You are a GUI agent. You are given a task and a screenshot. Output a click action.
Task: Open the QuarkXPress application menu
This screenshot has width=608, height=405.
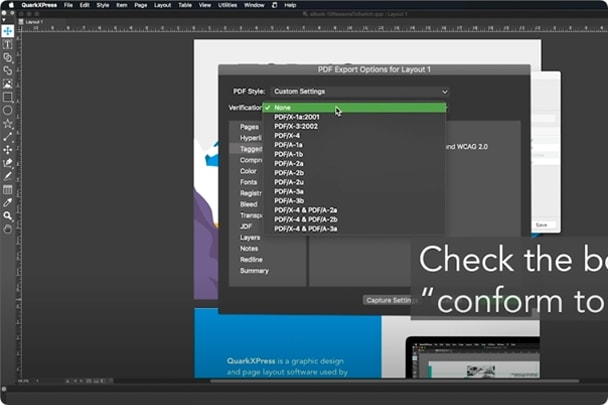click(39, 5)
